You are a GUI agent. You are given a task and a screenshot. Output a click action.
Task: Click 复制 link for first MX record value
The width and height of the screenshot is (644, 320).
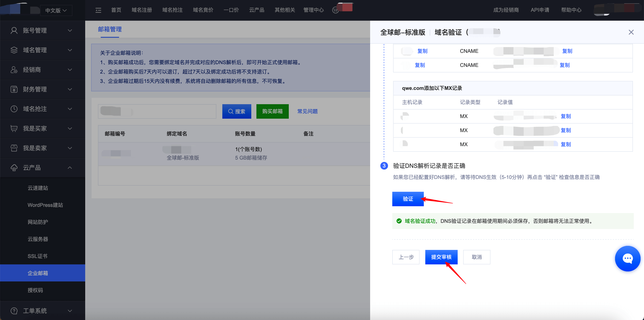[x=565, y=116]
